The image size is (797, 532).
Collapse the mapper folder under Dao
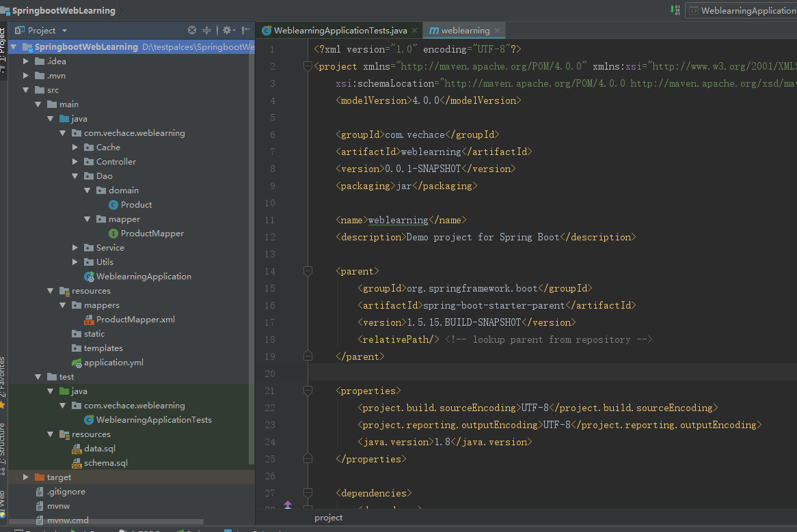click(x=87, y=219)
